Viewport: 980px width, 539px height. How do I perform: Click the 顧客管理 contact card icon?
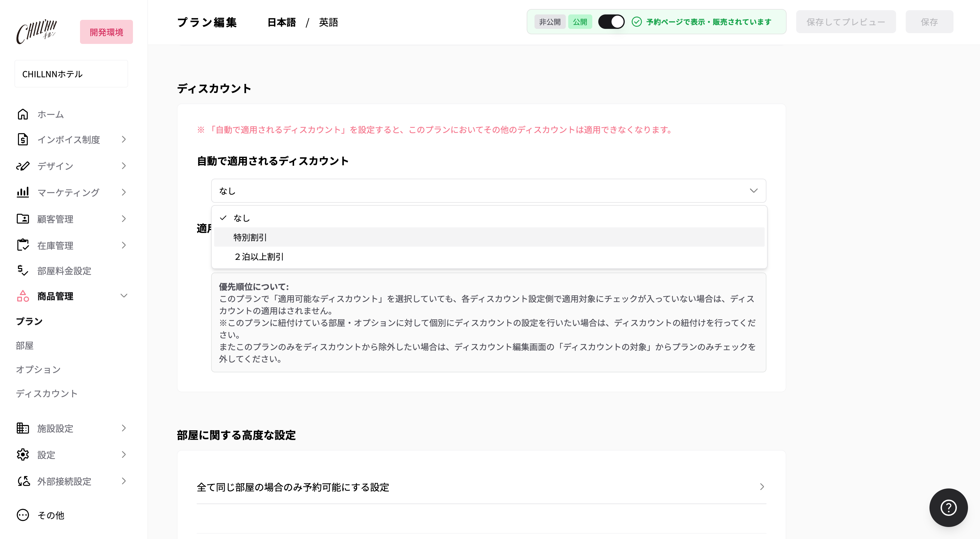tap(23, 219)
